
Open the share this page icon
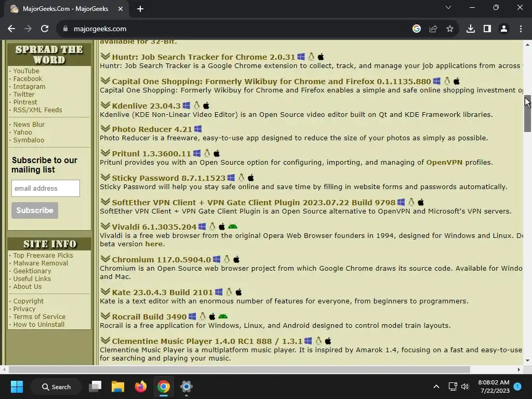[433, 29]
